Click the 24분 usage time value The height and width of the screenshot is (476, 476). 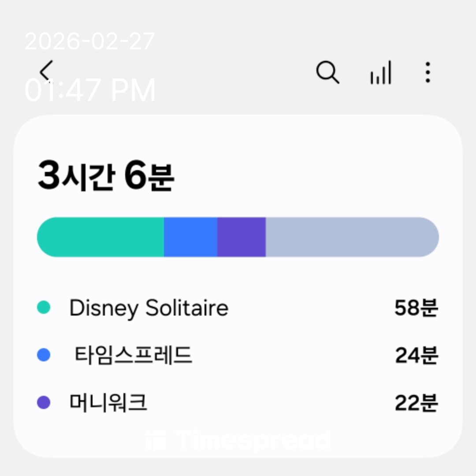pos(416,355)
